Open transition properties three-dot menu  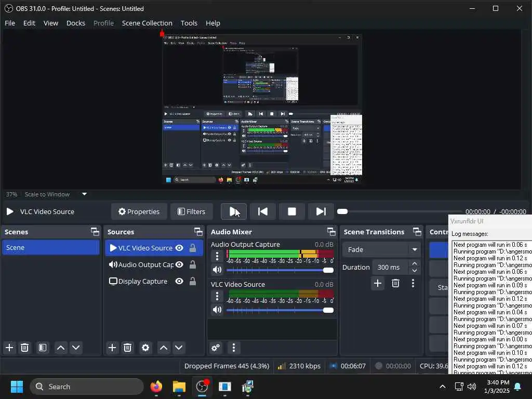(413, 283)
